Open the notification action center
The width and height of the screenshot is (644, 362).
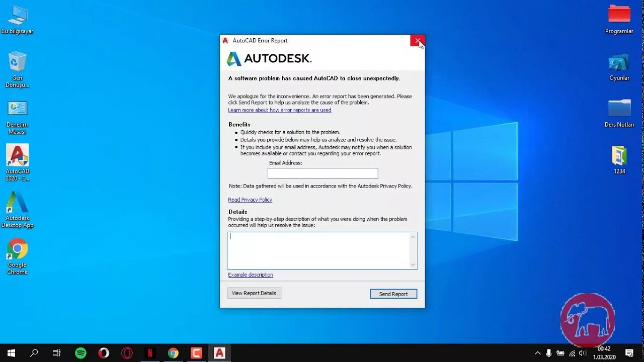tap(629, 353)
